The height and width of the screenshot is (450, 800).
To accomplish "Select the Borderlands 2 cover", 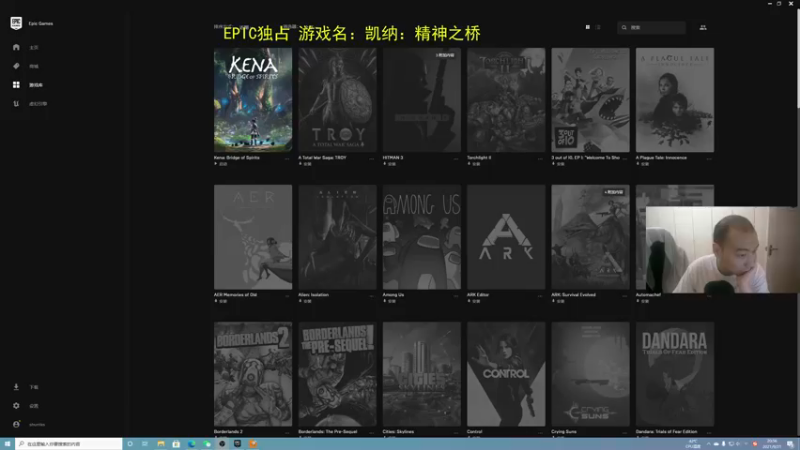I will click(253, 374).
